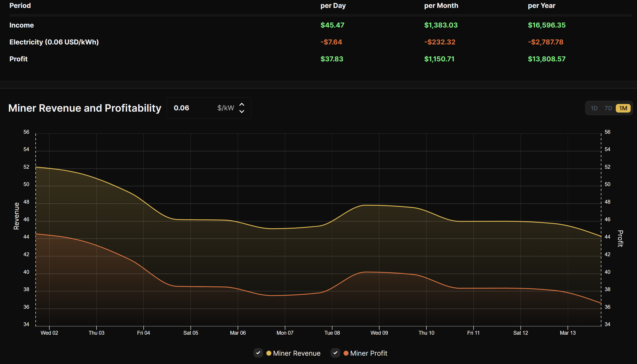Click the Income per Year value $16,596.35

pyautogui.click(x=546, y=25)
